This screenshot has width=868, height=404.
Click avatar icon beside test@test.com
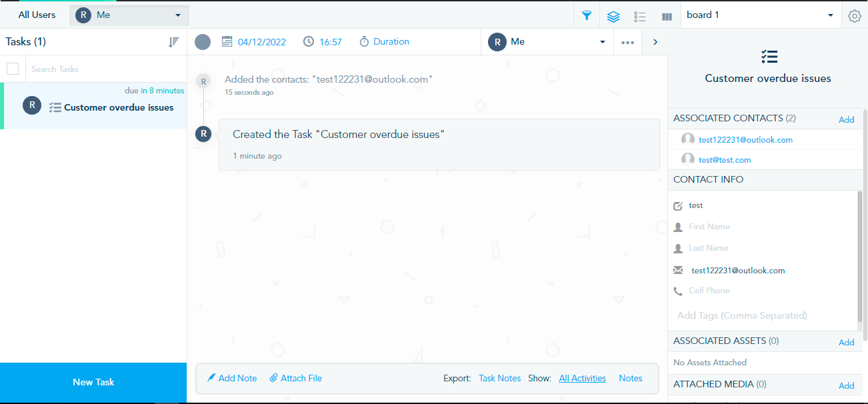click(688, 159)
